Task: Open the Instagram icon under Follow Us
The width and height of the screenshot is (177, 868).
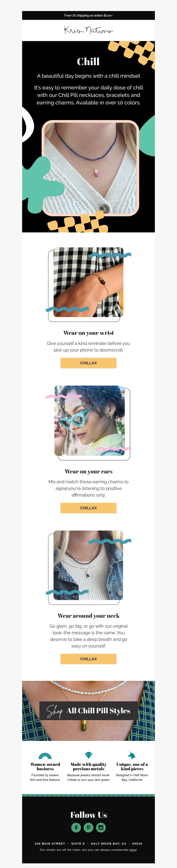Action: [x=101, y=827]
